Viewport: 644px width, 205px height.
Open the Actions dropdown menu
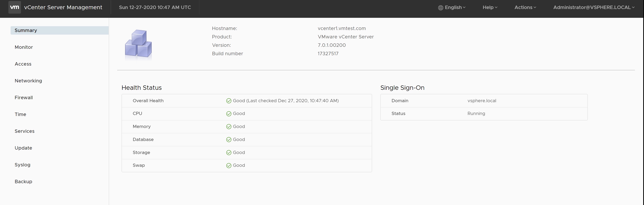point(525,7)
